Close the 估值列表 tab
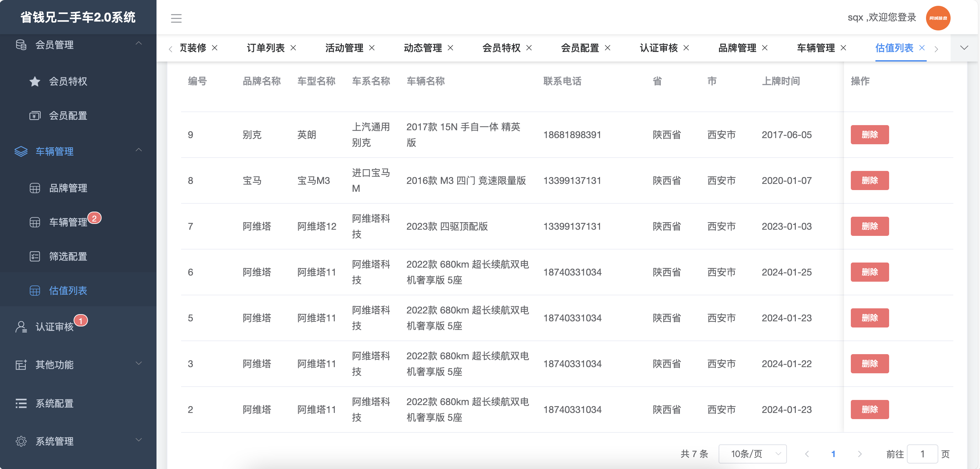This screenshot has height=469, width=980. pos(922,48)
